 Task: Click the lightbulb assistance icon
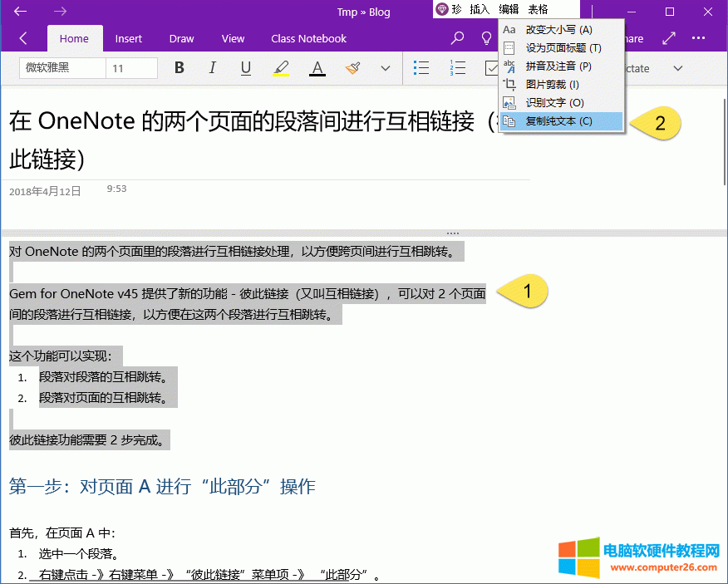click(486, 38)
